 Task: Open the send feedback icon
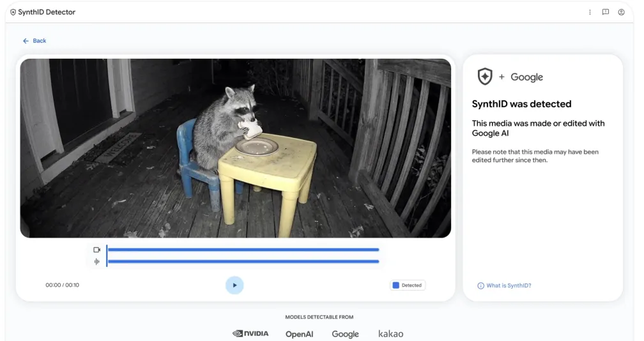pyautogui.click(x=606, y=12)
